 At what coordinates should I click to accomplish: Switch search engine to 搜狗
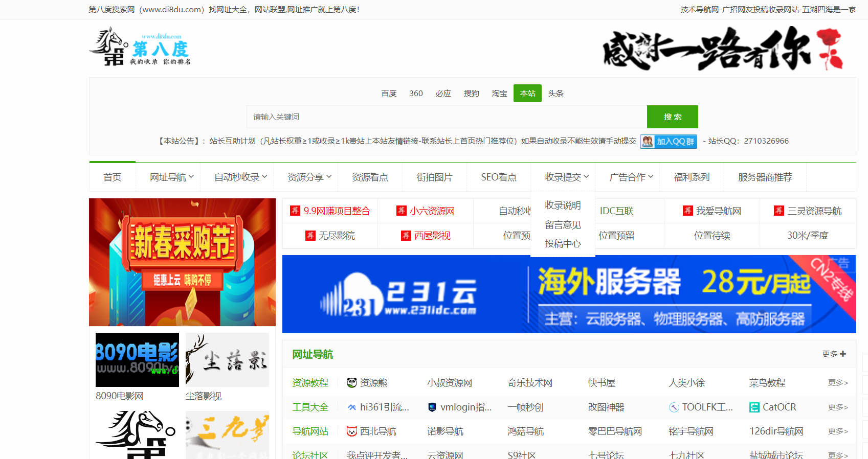point(471,93)
